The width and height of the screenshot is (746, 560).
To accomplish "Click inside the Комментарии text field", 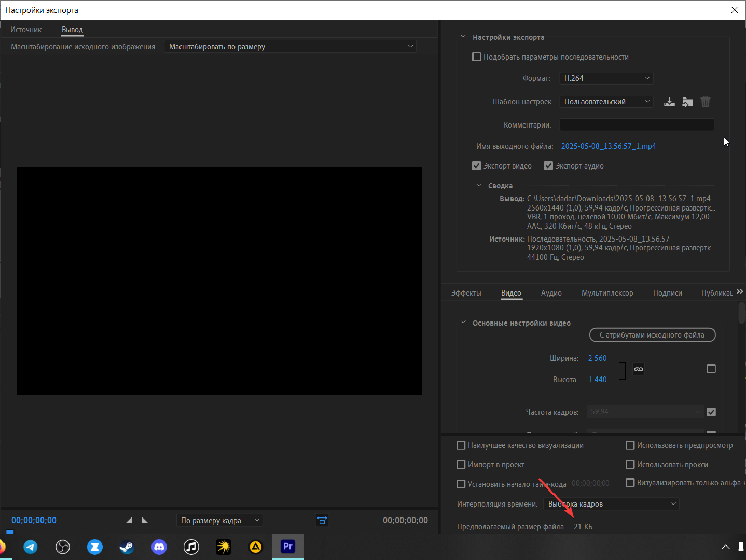I will (x=637, y=125).
